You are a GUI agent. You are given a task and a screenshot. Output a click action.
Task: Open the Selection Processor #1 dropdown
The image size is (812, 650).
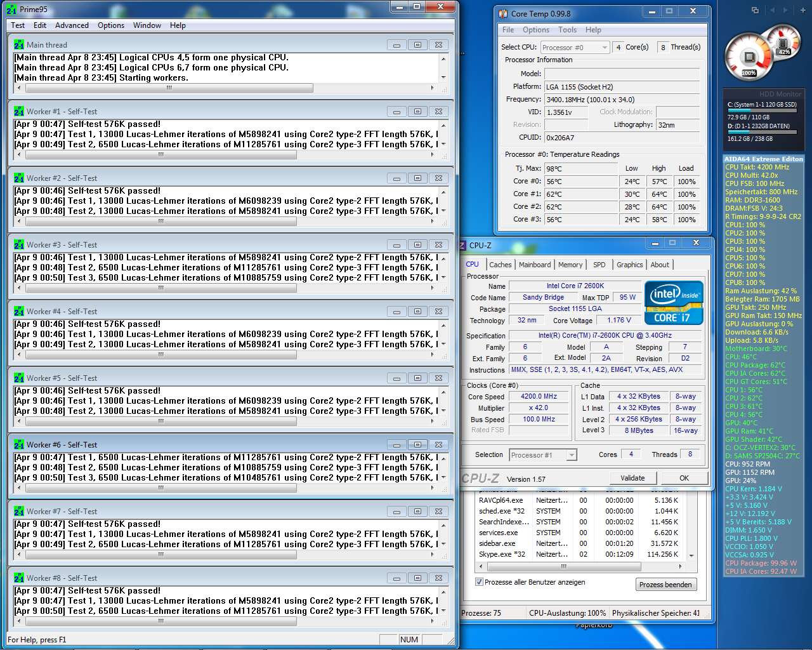pyautogui.click(x=543, y=455)
